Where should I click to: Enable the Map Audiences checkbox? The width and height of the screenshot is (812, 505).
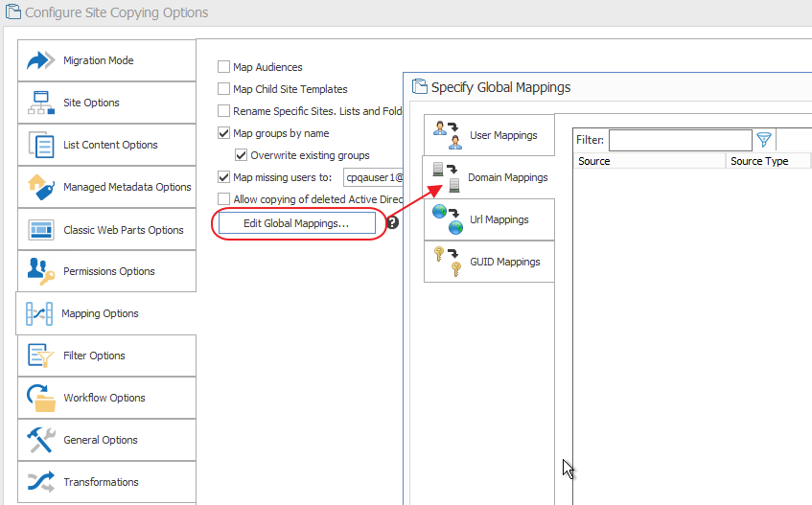(x=224, y=67)
